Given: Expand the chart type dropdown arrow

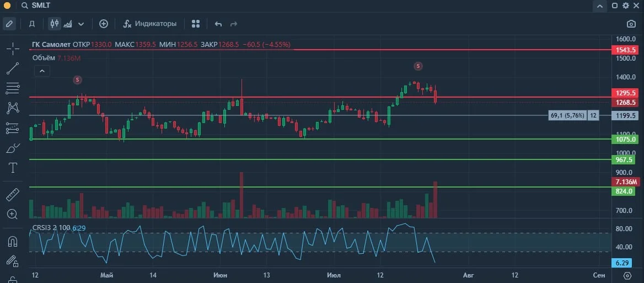Looking at the screenshot, I should click(x=81, y=24).
